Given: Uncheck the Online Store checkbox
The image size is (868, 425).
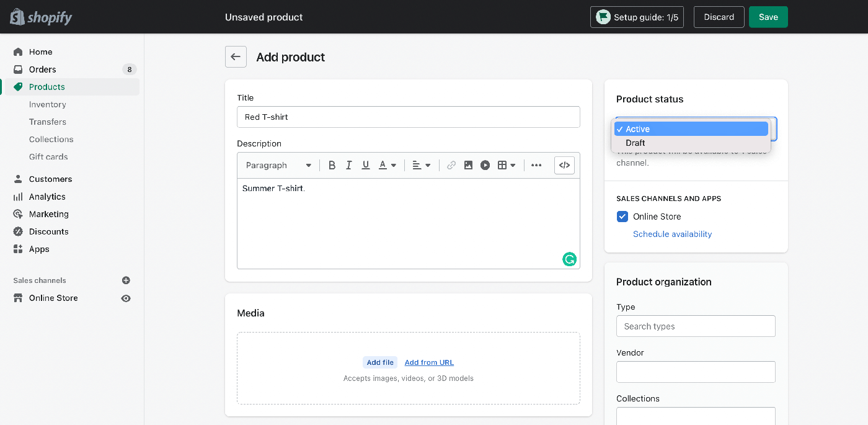Looking at the screenshot, I should 622,217.
